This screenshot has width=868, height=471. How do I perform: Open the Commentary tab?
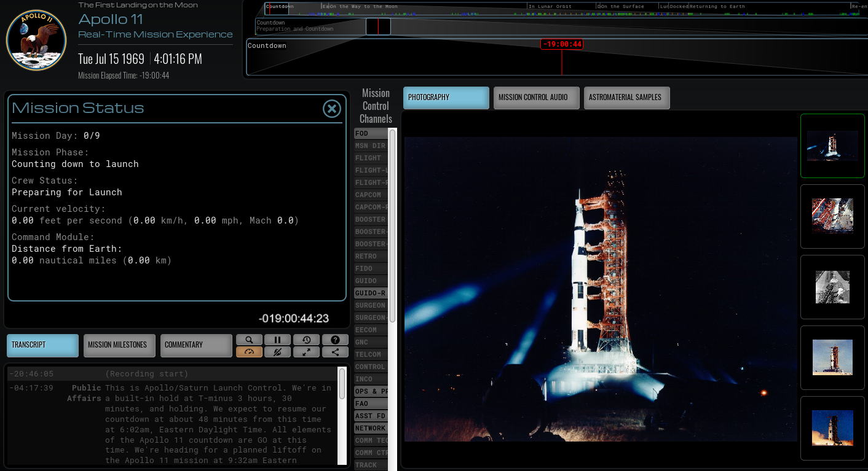pyautogui.click(x=196, y=345)
